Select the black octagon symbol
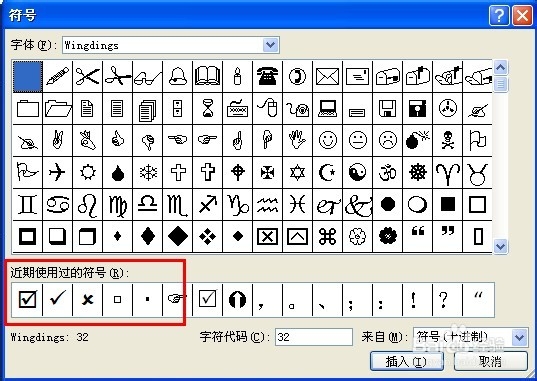This screenshot has width=537, height=381. (x=387, y=205)
